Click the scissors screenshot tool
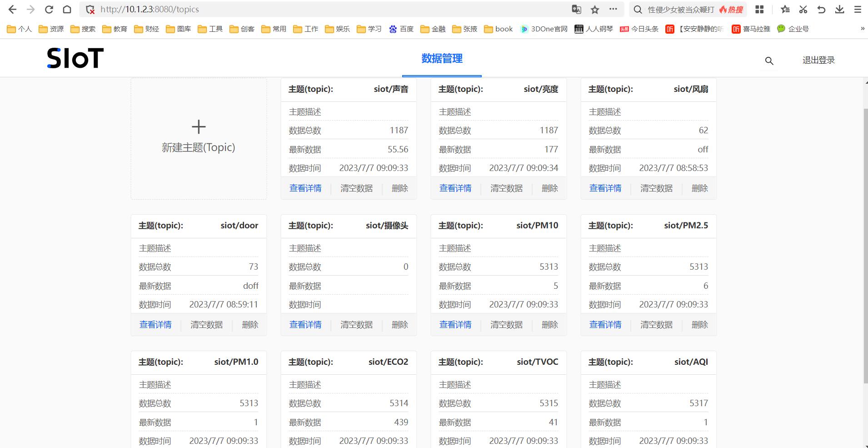 click(803, 10)
